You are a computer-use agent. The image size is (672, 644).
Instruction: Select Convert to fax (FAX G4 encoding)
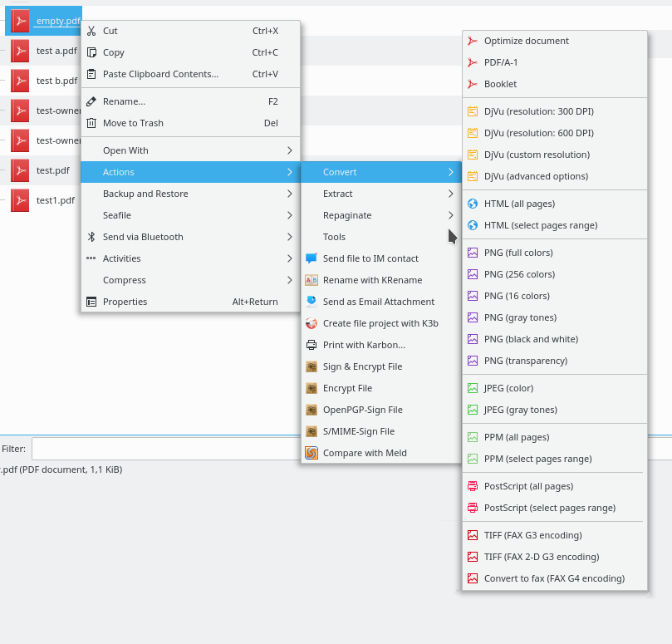(555, 578)
